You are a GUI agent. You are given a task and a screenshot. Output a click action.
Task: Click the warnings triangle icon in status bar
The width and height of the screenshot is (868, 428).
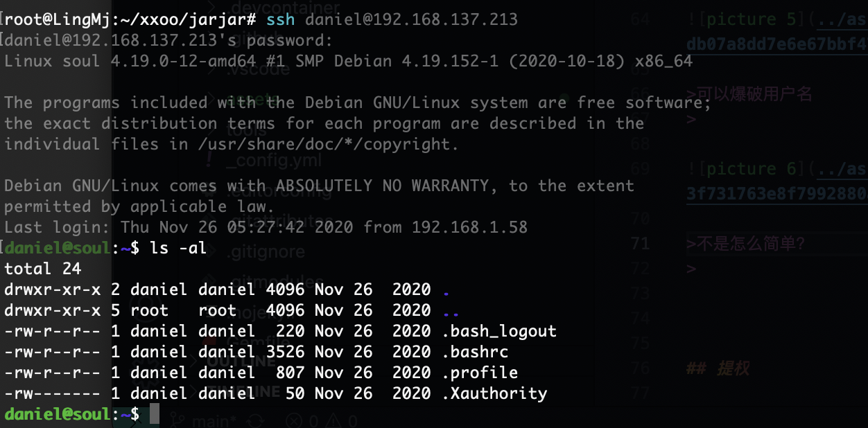click(333, 420)
